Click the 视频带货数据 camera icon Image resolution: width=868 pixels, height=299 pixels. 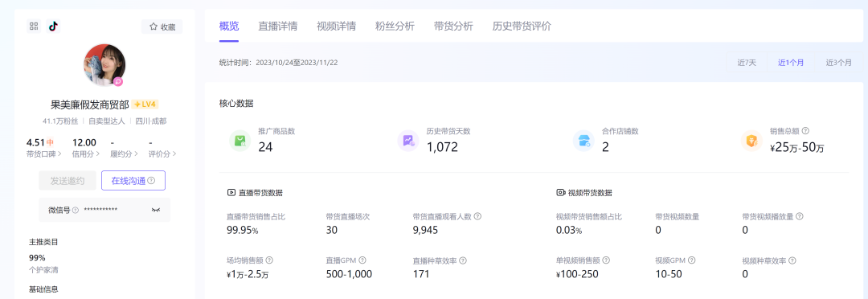(561, 193)
